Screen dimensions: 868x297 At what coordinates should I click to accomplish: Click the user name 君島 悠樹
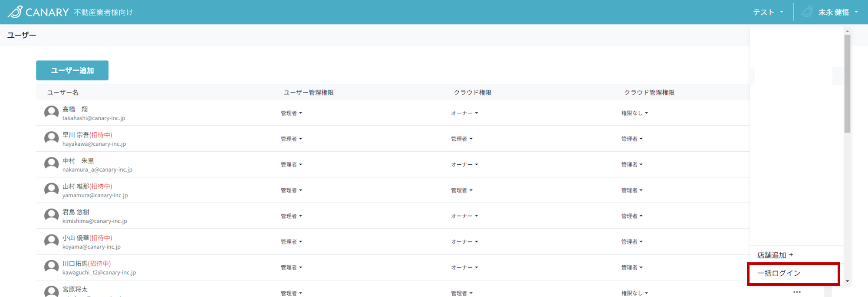(x=76, y=212)
